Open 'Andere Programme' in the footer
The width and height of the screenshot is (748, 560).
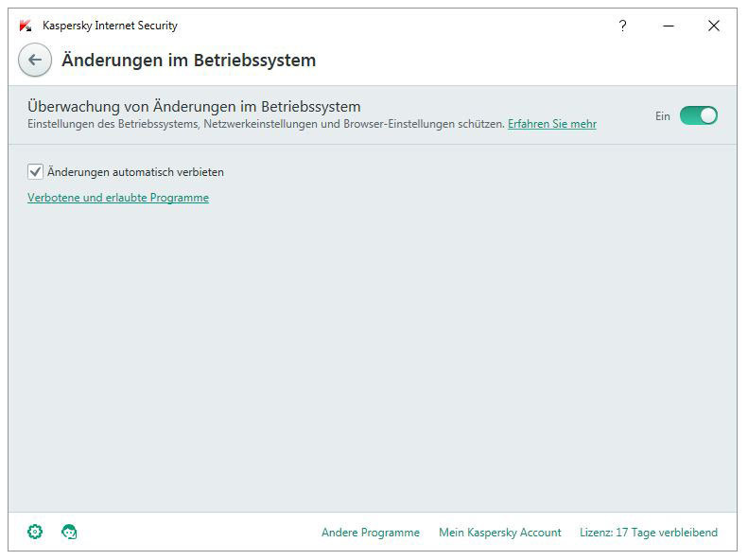point(371,533)
